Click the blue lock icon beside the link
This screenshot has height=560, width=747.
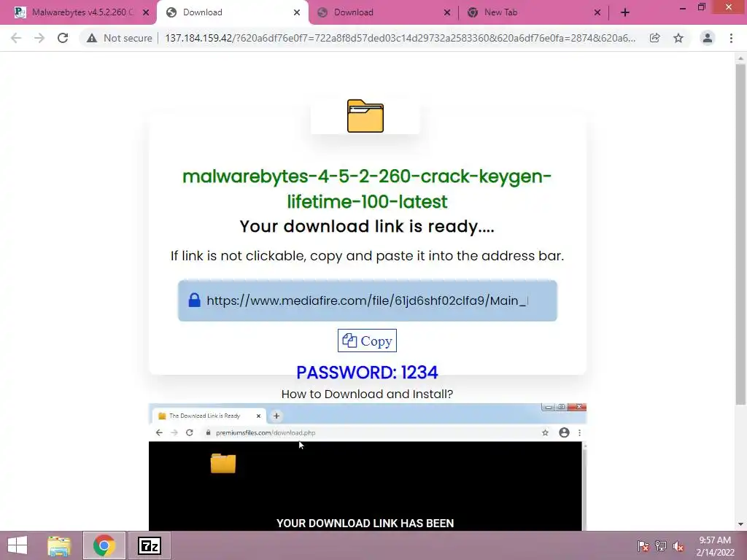[194, 300]
